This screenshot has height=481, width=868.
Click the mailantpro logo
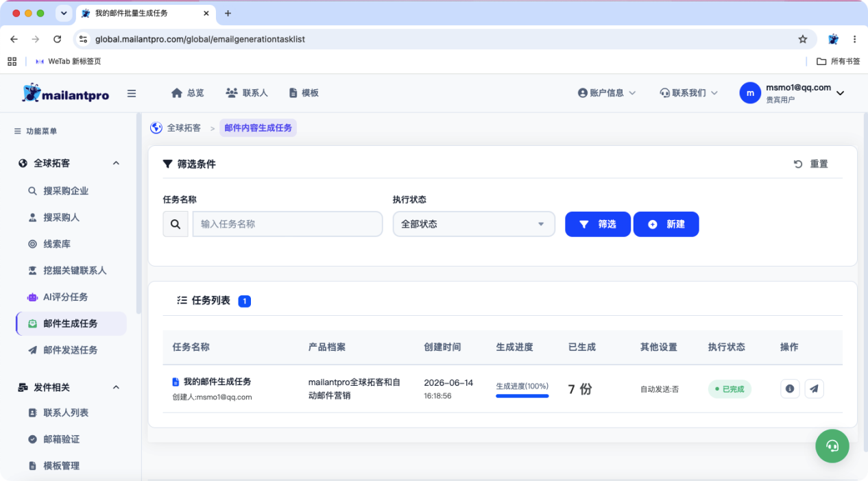pyautogui.click(x=65, y=93)
